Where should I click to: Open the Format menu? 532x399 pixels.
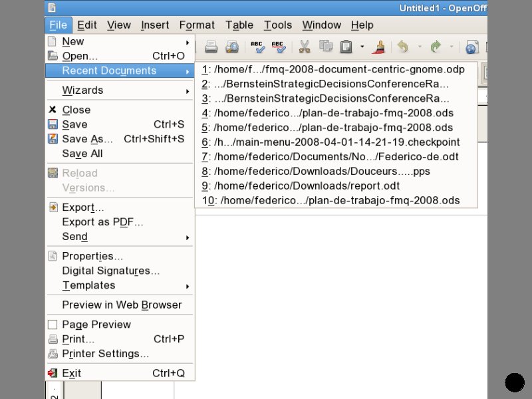[x=197, y=25]
